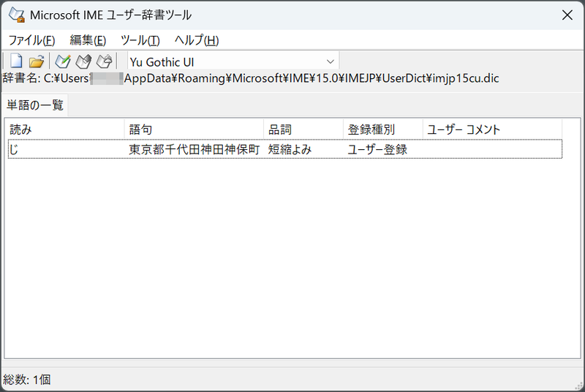Click the 総数: 1個 status text
The height and width of the screenshot is (392, 585).
point(27,380)
